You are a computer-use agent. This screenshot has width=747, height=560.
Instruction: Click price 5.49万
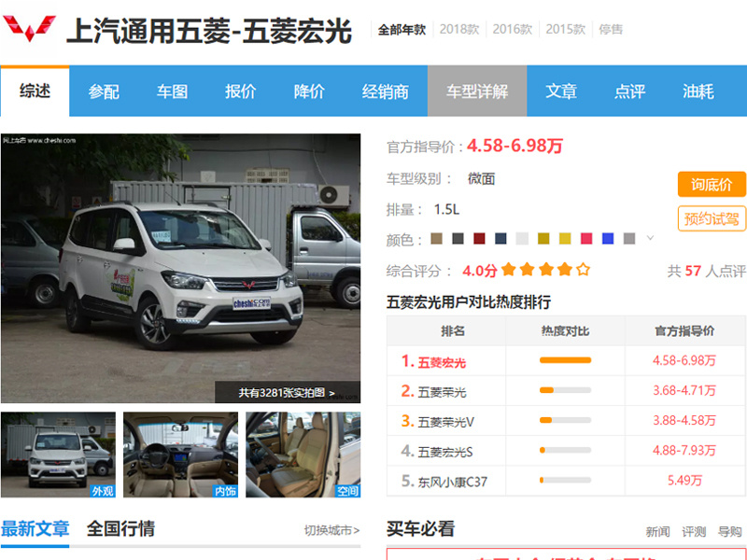point(684,481)
